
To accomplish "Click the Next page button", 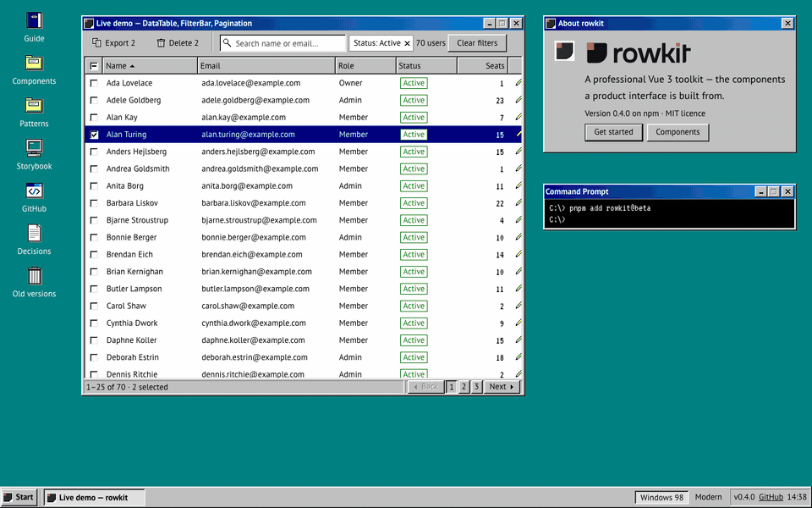I will (x=502, y=387).
